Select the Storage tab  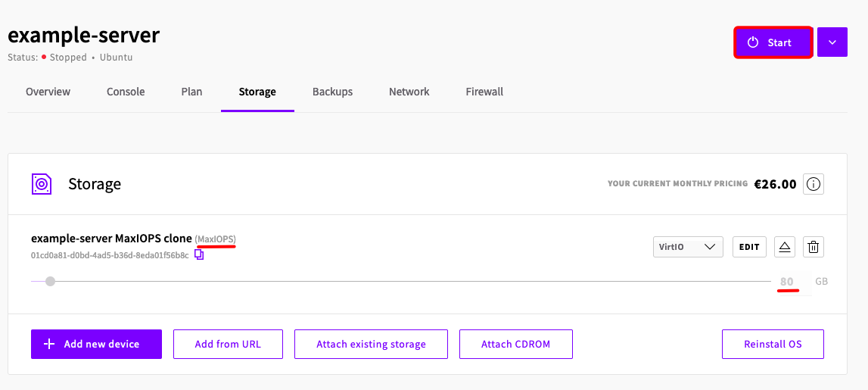click(x=257, y=92)
